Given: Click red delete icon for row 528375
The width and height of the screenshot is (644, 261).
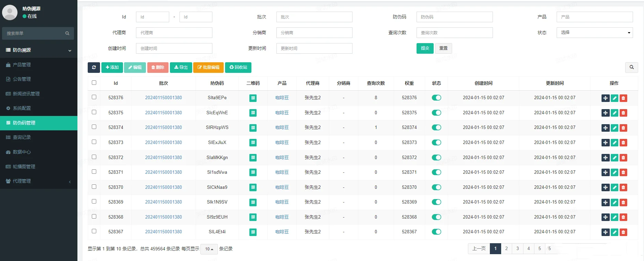Looking at the screenshot, I should pos(623,113).
